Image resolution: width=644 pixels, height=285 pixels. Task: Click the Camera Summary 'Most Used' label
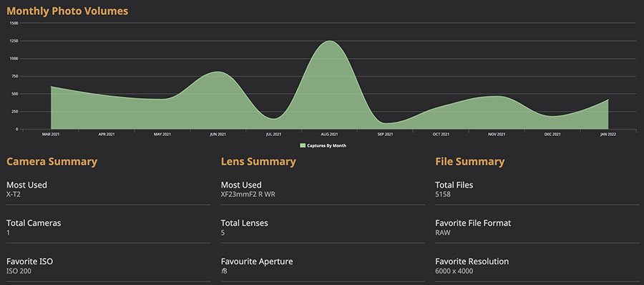[26, 185]
